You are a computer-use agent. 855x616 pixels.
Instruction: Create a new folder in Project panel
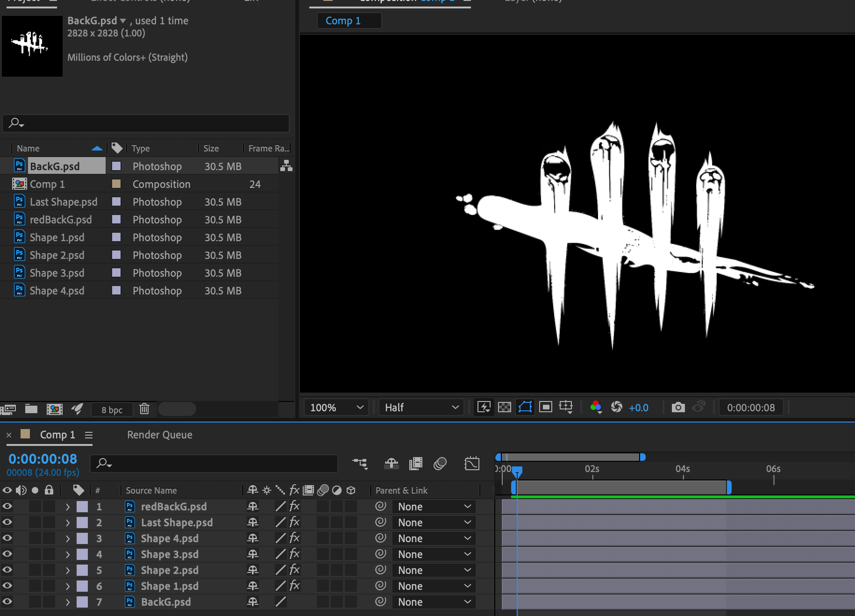point(31,409)
